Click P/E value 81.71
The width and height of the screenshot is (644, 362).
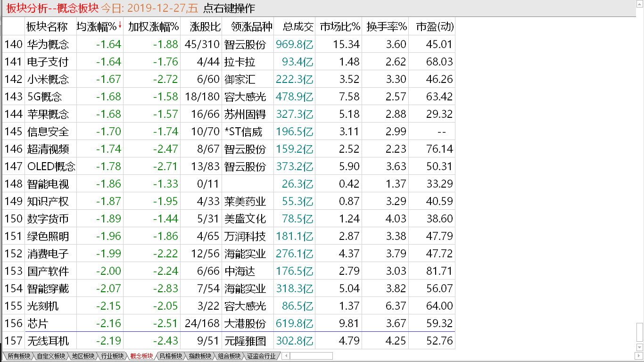pyautogui.click(x=439, y=271)
